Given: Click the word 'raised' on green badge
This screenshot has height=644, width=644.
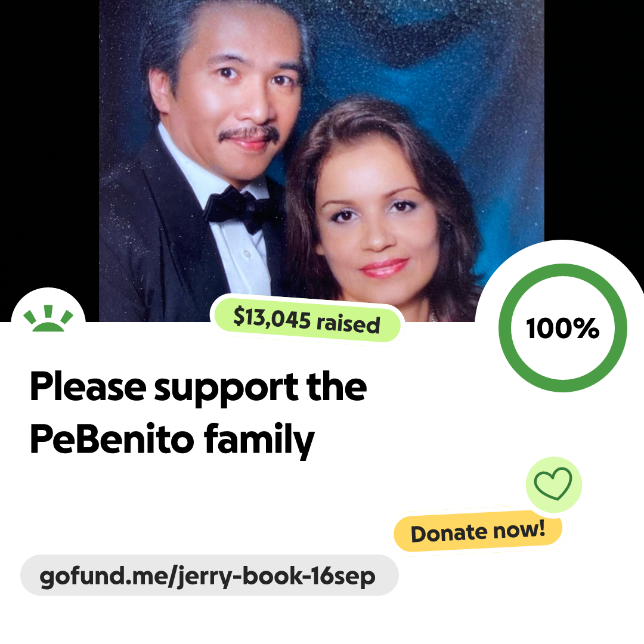Looking at the screenshot, I should [x=348, y=324].
